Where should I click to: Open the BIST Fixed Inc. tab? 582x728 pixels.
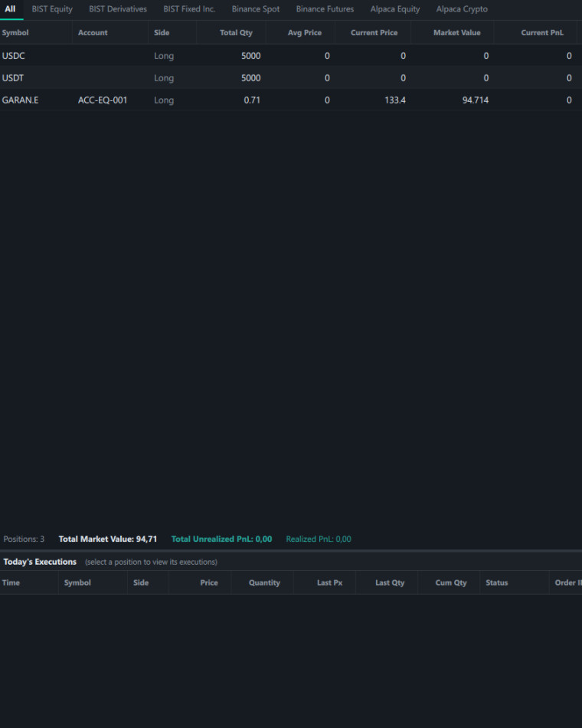coord(189,9)
